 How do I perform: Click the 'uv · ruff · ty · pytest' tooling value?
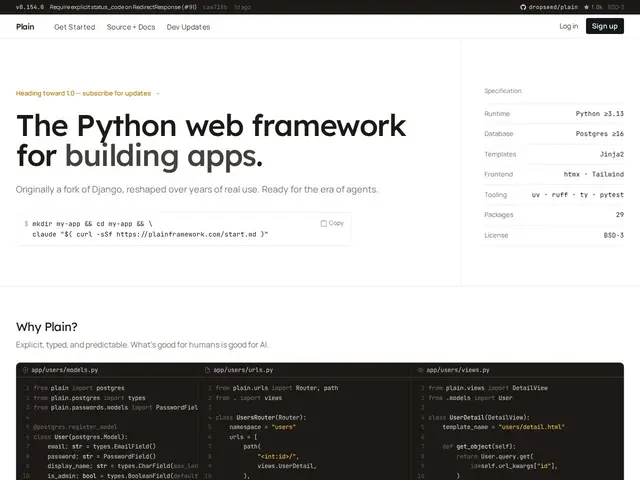(x=578, y=195)
